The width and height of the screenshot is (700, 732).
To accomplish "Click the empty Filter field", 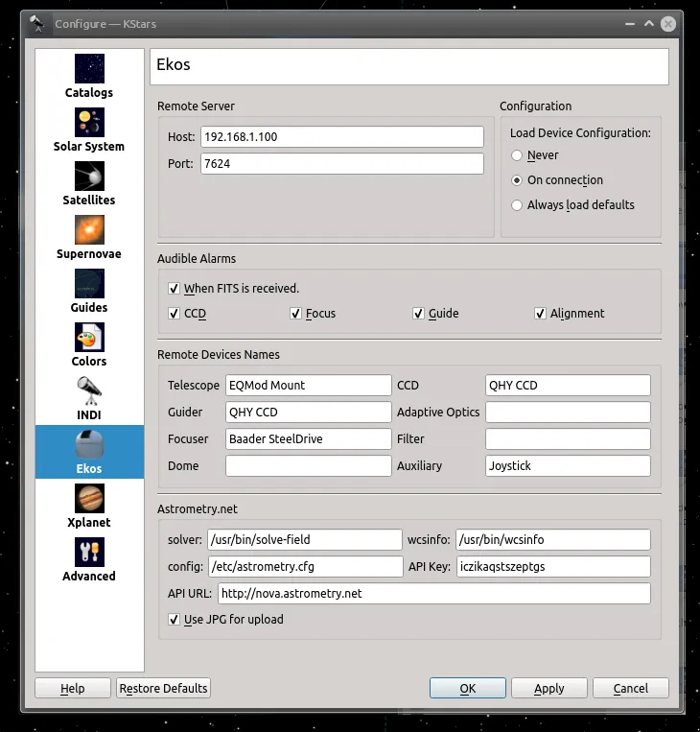I will click(568, 438).
